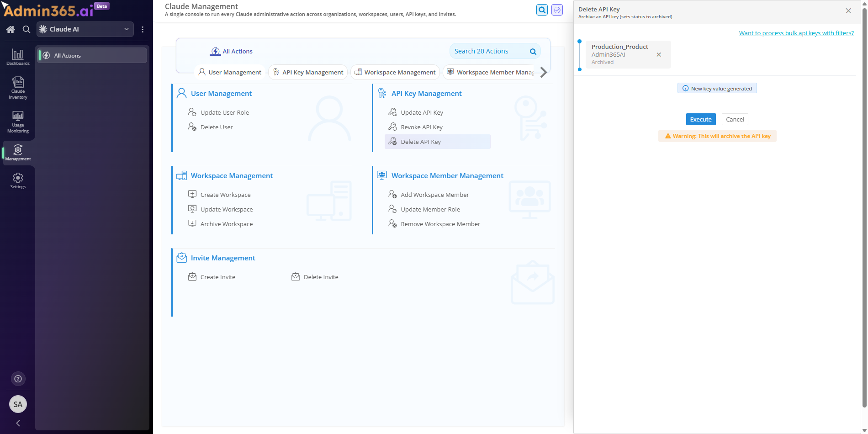Switch to API Key Management tab

[x=308, y=72]
